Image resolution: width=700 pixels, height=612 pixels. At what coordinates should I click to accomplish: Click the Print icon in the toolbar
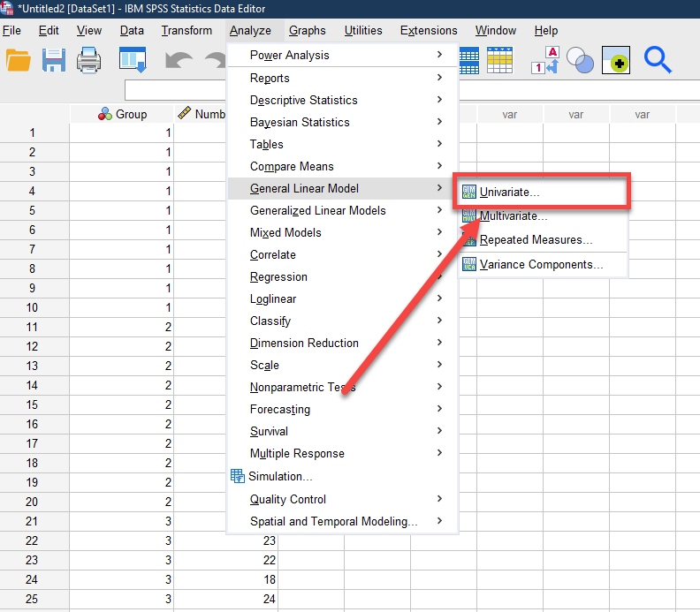tap(88, 60)
